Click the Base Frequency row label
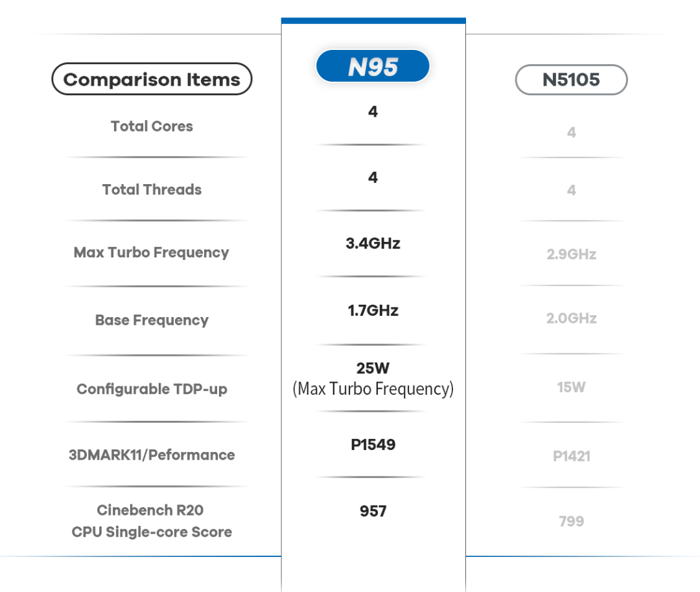This screenshot has height=592, width=700. (x=152, y=320)
